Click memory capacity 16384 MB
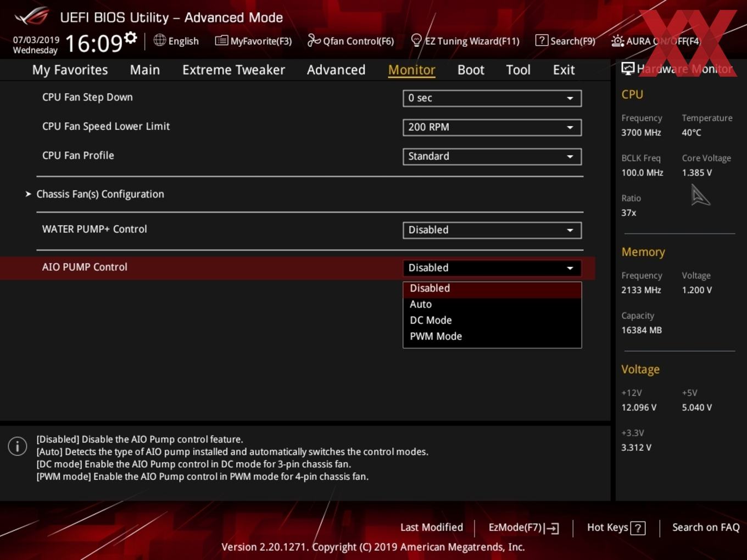The height and width of the screenshot is (560, 747). pyautogui.click(x=642, y=331)
